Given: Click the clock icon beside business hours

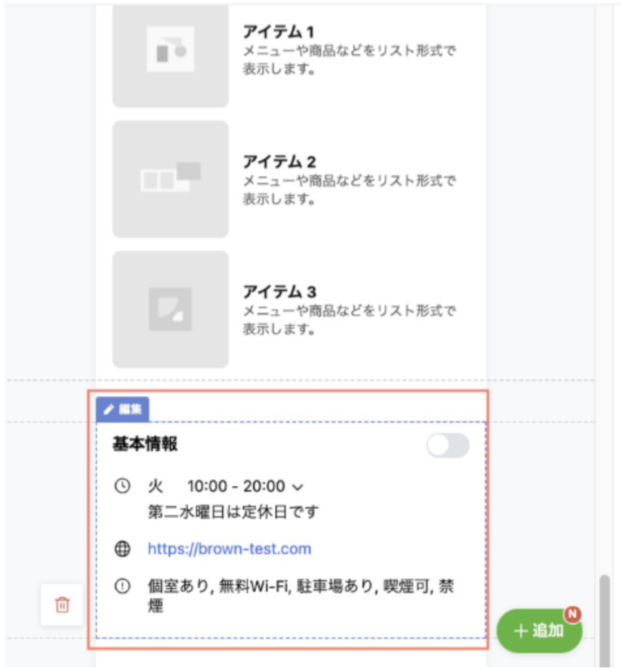Looking at the screenshot, I should pos(123,486).
